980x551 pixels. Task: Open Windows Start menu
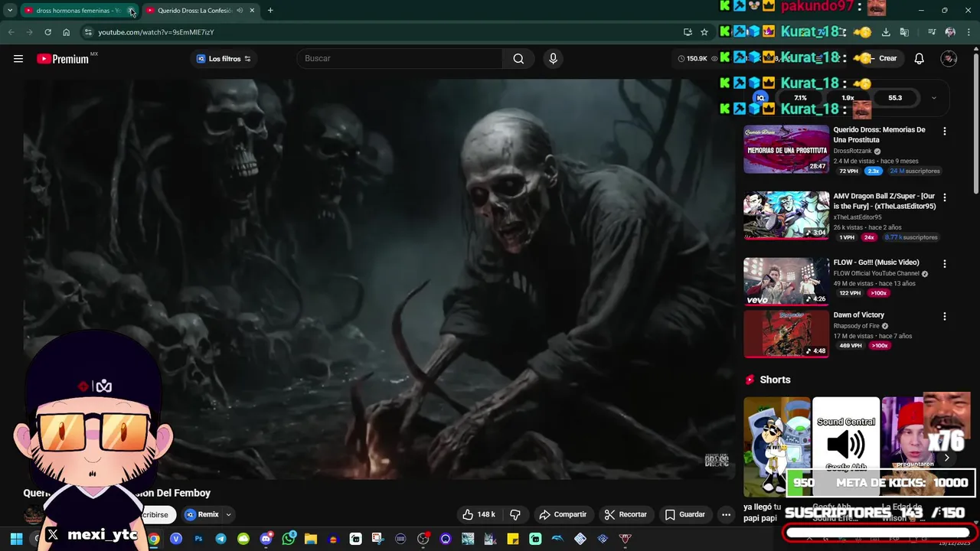16,539
